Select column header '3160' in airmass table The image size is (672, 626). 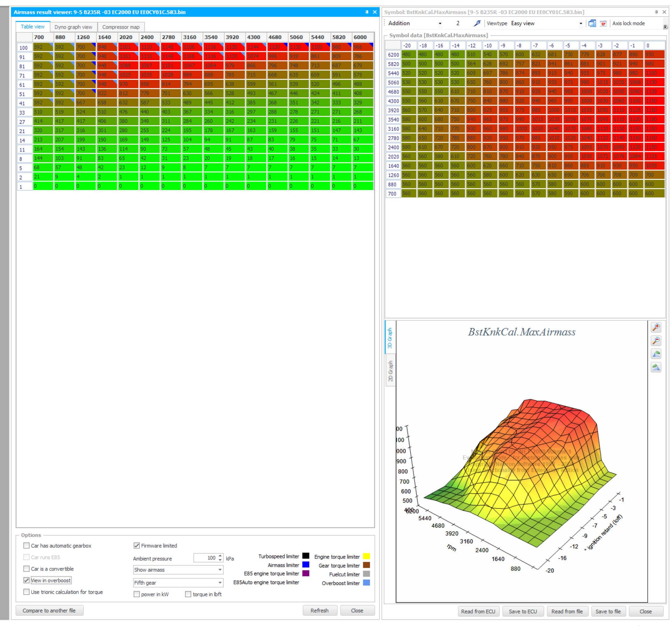tap(192, 37)
